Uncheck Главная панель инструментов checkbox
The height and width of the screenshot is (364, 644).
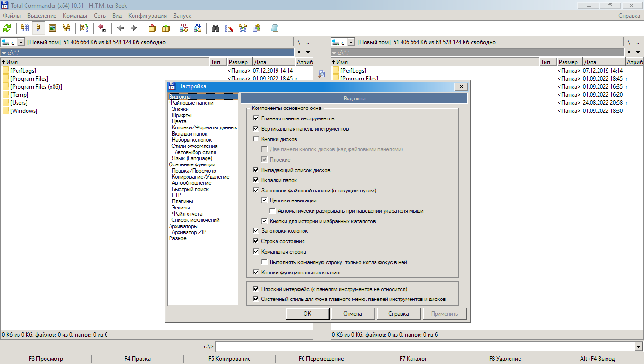pyautogui.click(x=256, y=118)
